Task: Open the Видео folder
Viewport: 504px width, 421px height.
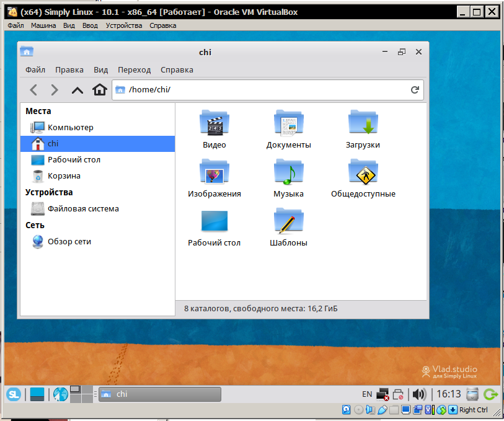Action: [214, 129]
